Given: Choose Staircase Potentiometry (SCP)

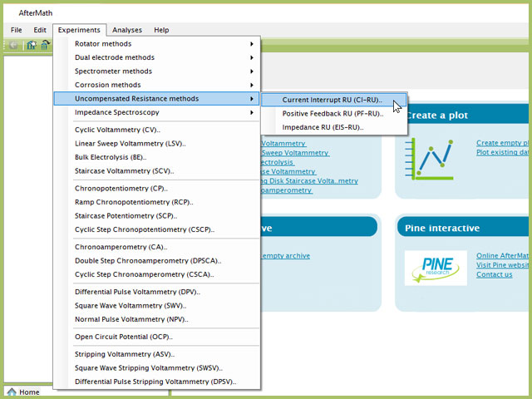Looking at the screenshot, I should pyautogui.click(x=157, y=216).
